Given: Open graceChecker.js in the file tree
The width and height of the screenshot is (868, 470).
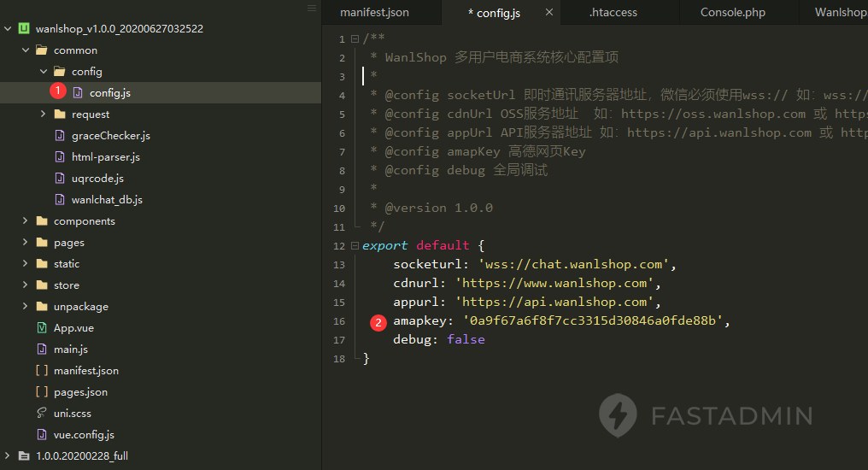Looking at the screenshot, I should click(111, 135).
